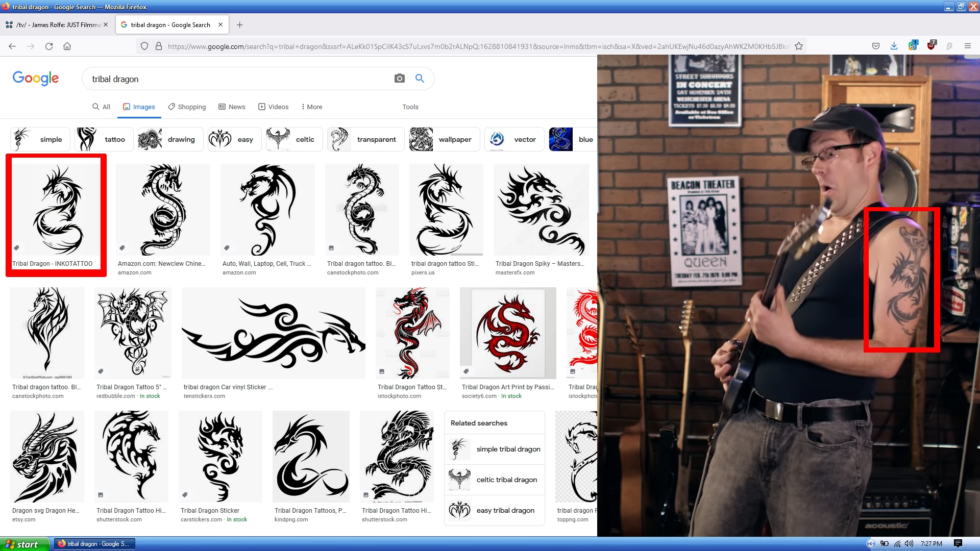
Task: Bookmark this page with the star icon
Action: click(x=799, y=46)
